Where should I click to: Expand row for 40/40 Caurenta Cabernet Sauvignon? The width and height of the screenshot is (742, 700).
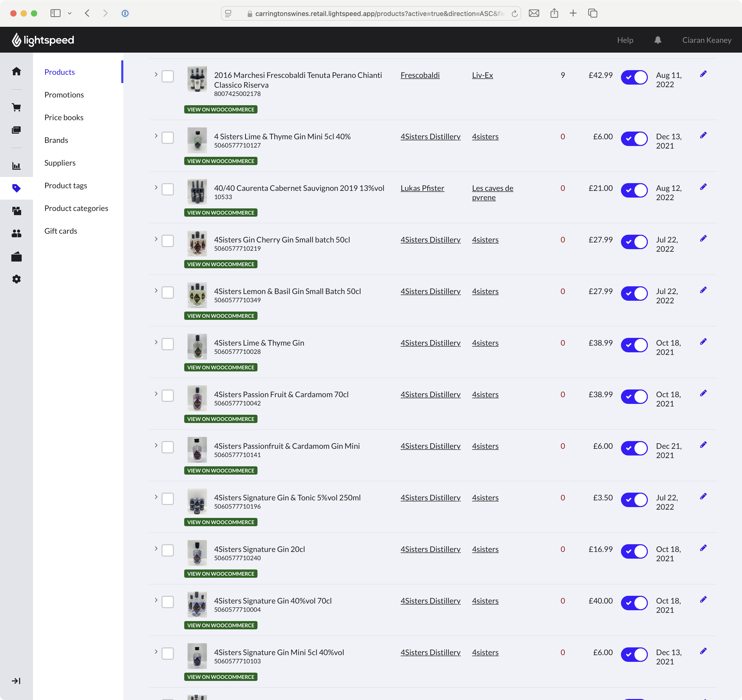point(156,187)
